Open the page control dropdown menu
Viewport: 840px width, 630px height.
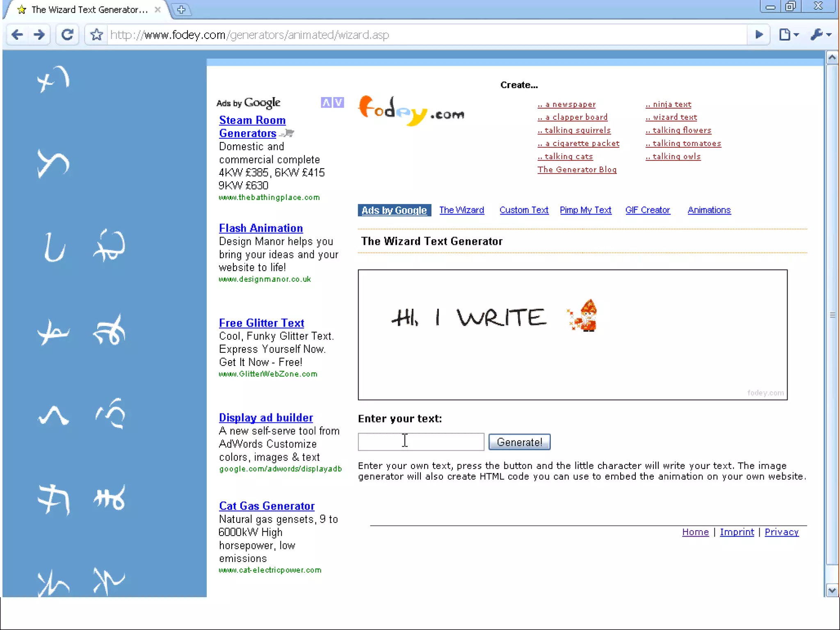pos(789,35)
